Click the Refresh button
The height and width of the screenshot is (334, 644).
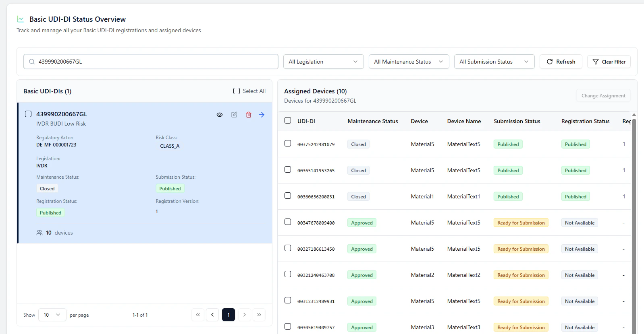pyautogui.click(x=561, y=62)
